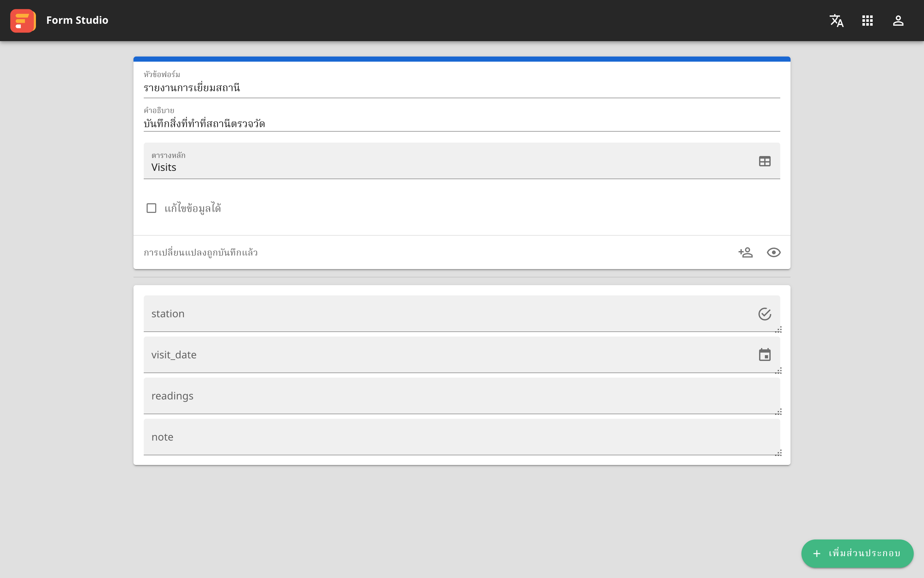Select the readings component
Screen dimensions: 924x578
click(462, 396)
